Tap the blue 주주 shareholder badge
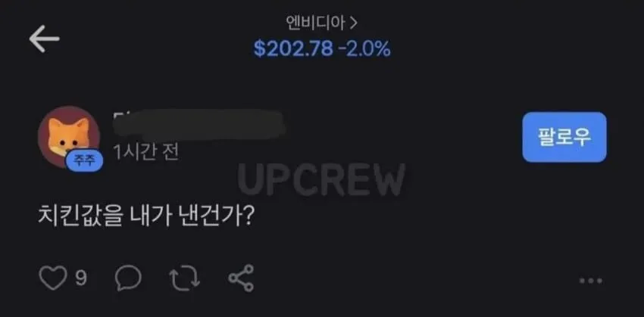The image size is (644, 317). click(85, 160)
